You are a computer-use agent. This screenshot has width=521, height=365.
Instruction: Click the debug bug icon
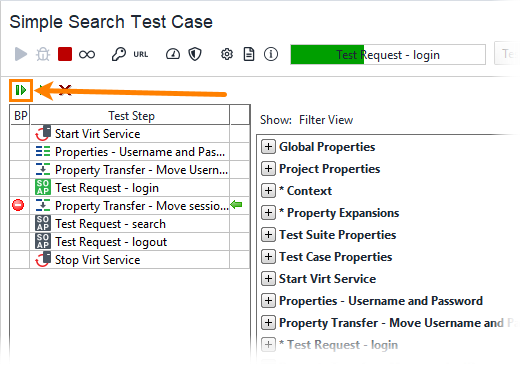[x=43, y=54]
